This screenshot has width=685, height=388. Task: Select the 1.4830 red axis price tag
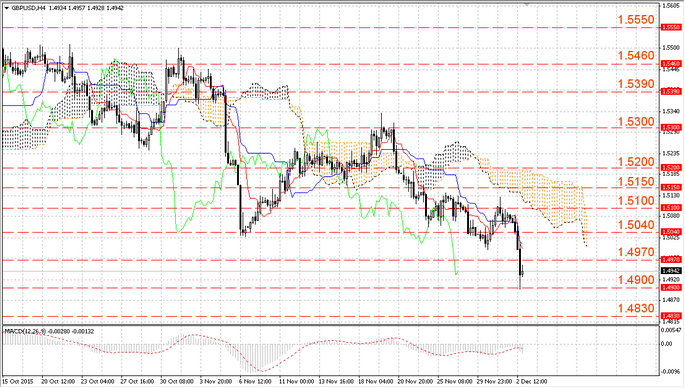click(x=671, y=315)
